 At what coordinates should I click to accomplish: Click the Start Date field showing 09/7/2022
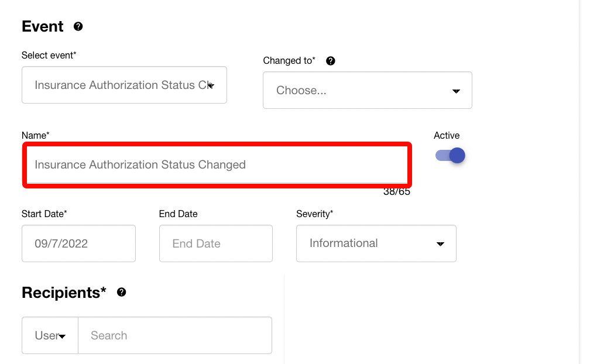(78, 243)
